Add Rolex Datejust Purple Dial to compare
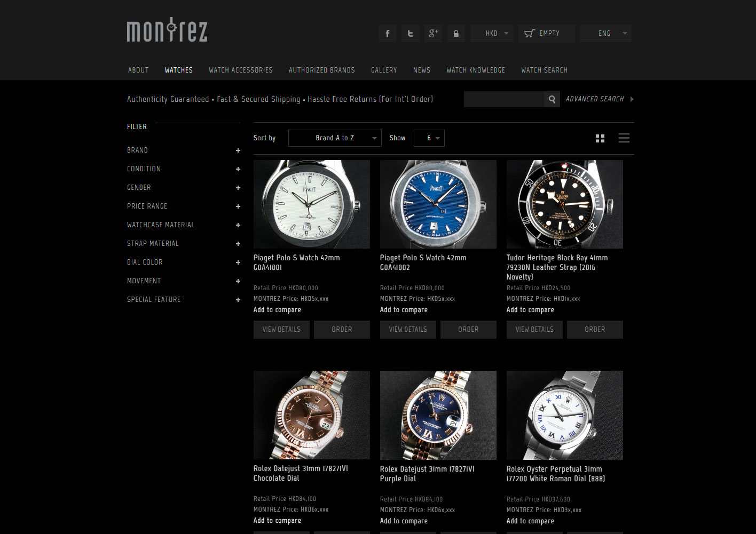756x534 pixels. 404,521
